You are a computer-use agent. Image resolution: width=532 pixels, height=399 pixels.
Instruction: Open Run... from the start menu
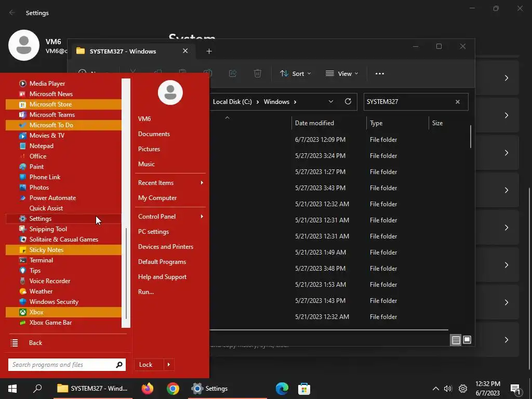click(146, 292)
